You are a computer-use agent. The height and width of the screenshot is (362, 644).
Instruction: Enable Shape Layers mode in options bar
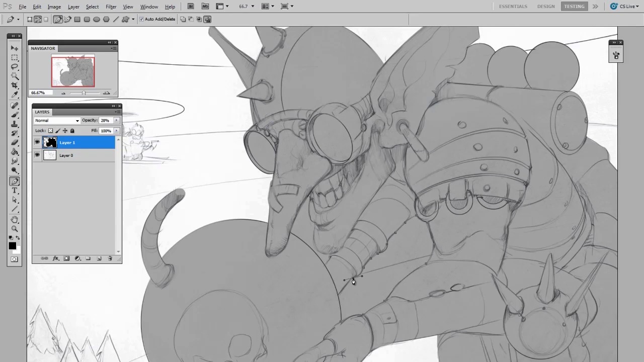coord(30,19)
